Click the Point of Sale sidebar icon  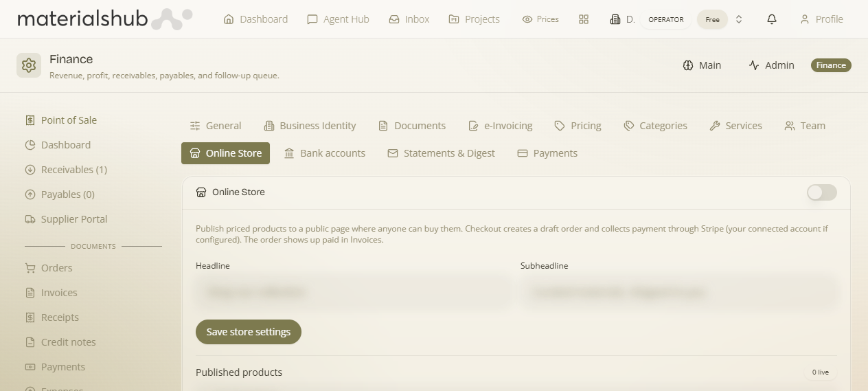click(30, 120)
